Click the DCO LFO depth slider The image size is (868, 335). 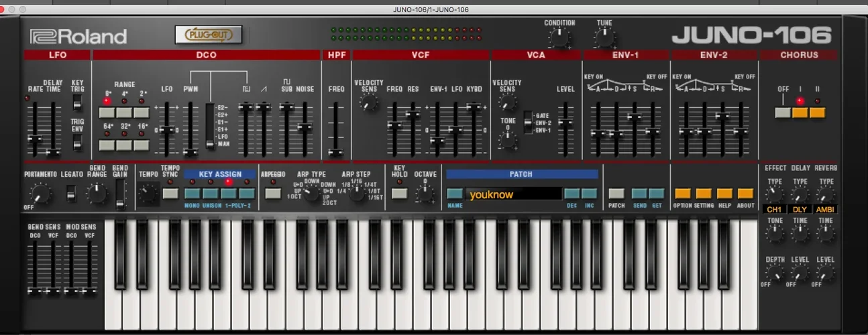(x=168, y=130)
